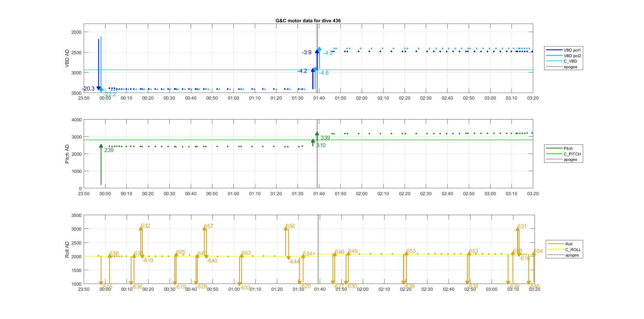This screenshot has width=644, height=319.
Task: Click the '656' roll data label
Action: coord(290,226)
